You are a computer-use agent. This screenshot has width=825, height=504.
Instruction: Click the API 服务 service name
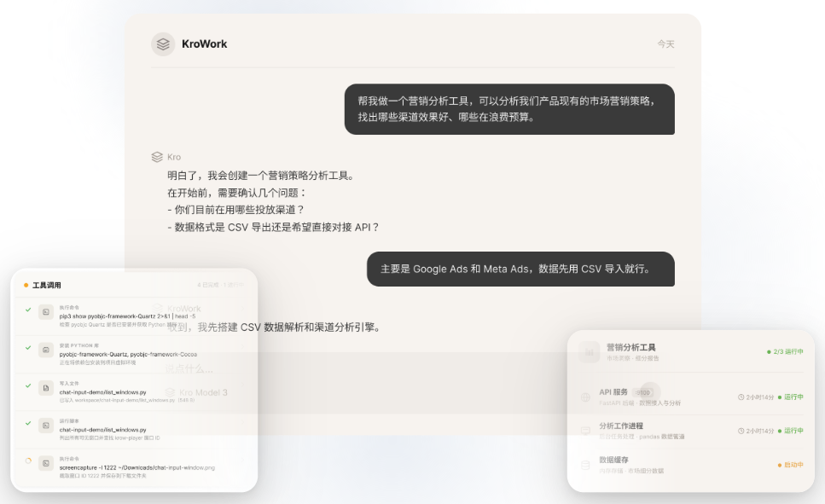tap(613, 392)
